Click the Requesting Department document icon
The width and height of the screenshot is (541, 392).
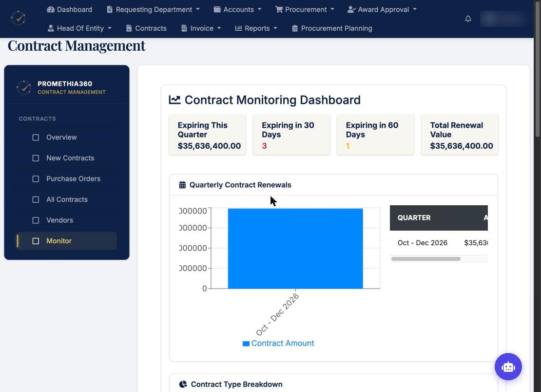click(110, 9)
